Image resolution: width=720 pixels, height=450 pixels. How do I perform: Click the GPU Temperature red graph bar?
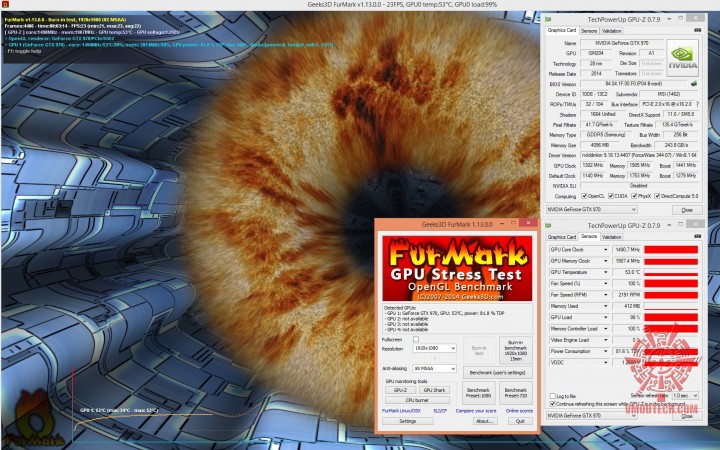[671, 272]
